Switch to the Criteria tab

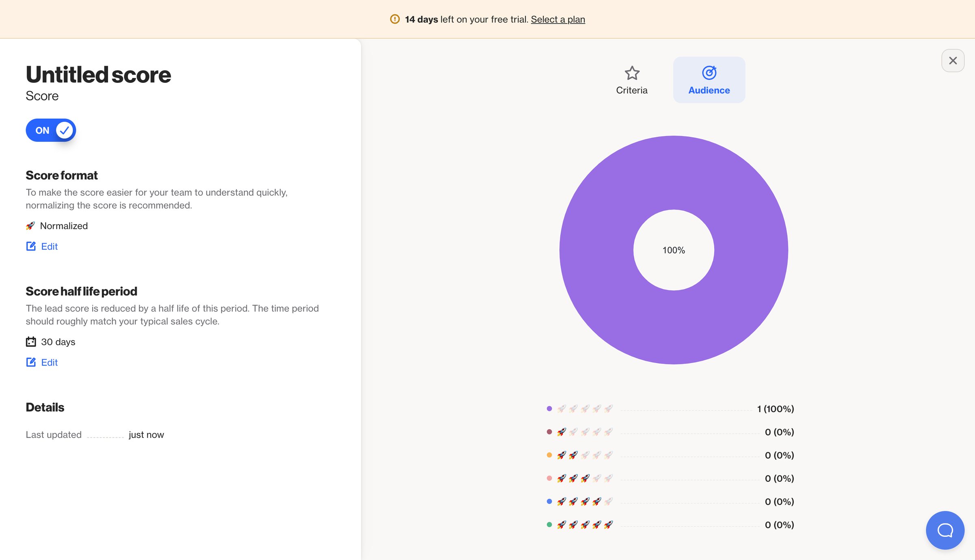pos(632,80)
